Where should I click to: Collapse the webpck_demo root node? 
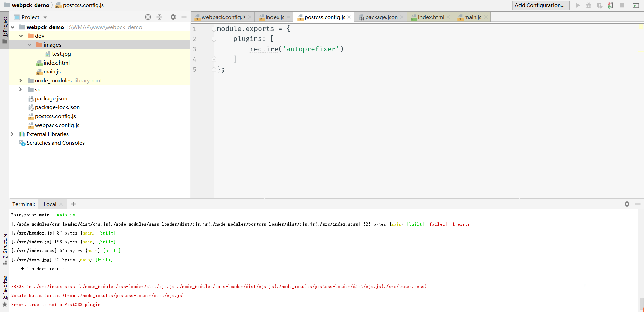(x=13, y=27)
